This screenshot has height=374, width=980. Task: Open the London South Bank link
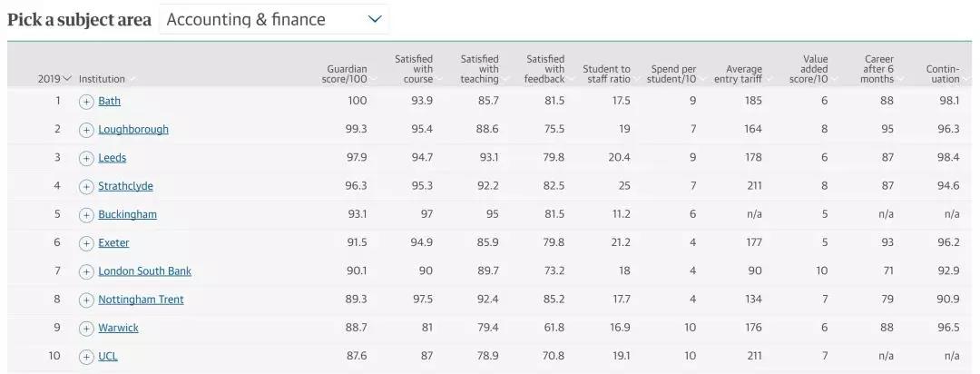[144, 271]
